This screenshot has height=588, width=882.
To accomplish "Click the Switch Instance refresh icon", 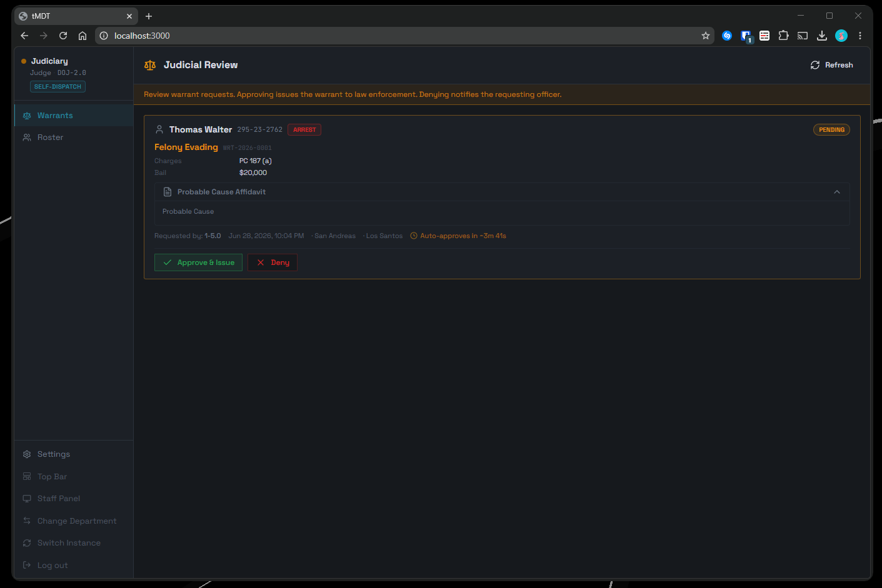I will pyautogui.click(x=27, y=543).
